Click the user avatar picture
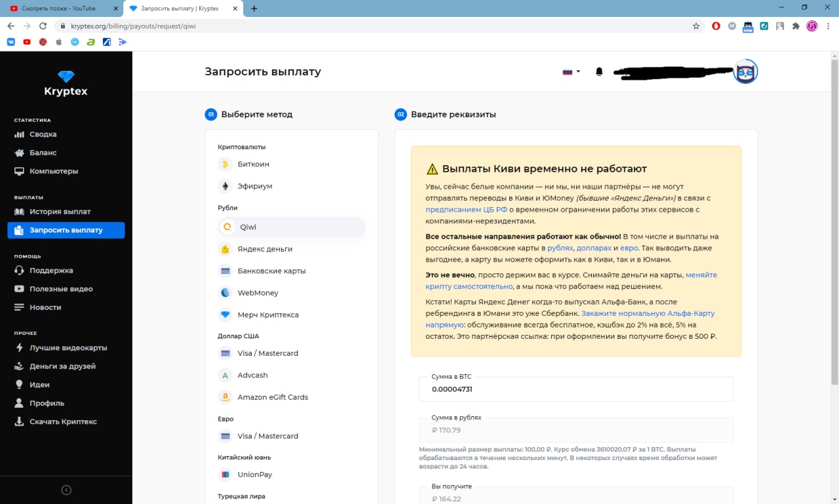Screen dimensions: 839x504 [745, 71]
